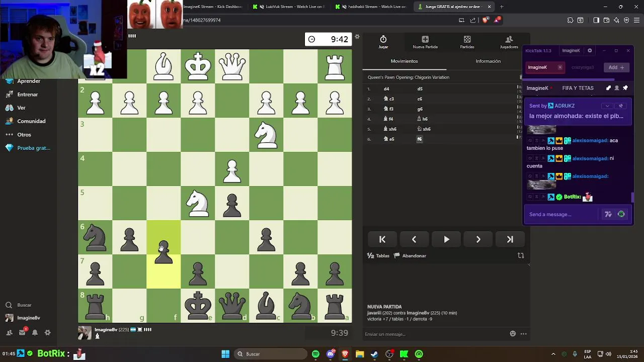Open Brave VPN shield icon
This screenshot has width=644, height=362.
[626, 20]
